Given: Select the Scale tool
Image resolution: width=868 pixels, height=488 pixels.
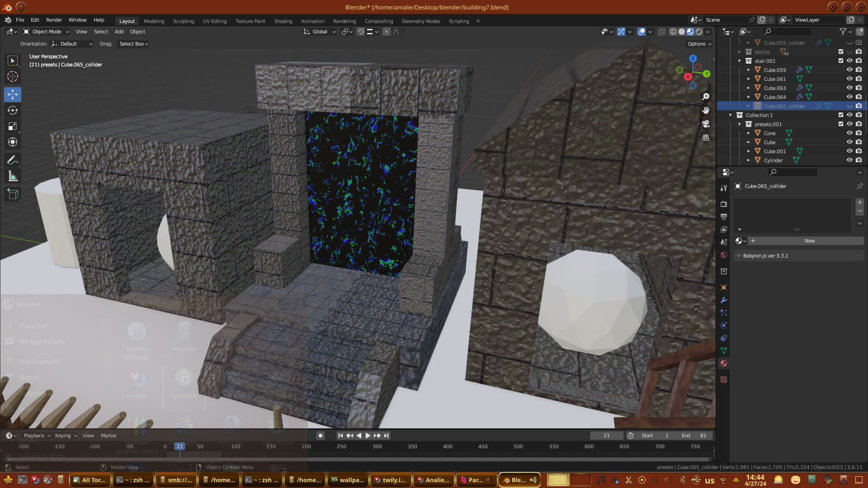Looking at the screenshot, I should 13,127.
